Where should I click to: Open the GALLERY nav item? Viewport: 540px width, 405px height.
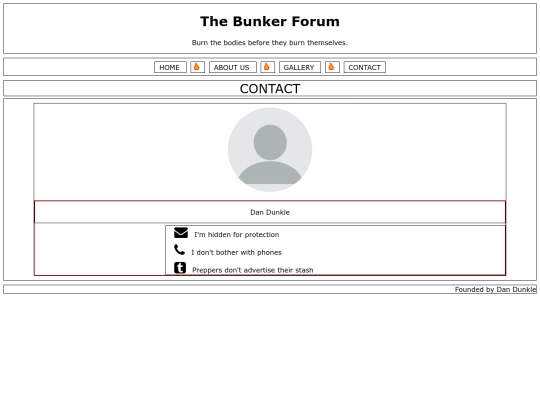(300, 67)
